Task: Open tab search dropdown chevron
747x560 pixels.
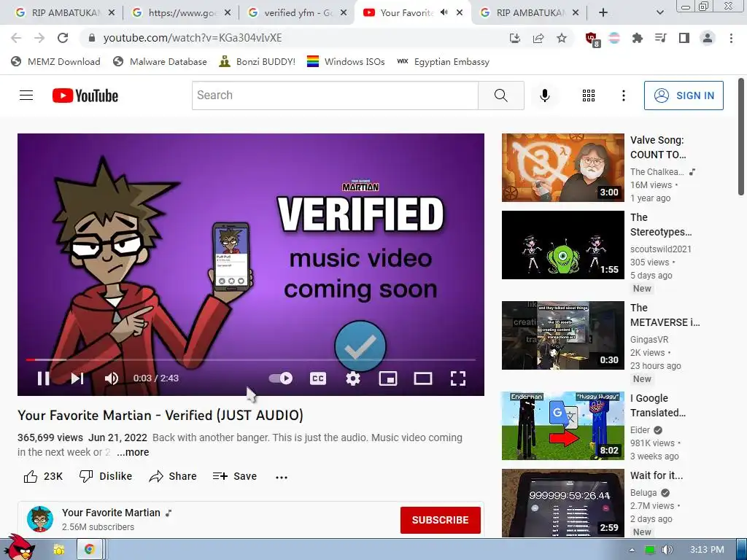Action: click(x=659, y=12)
